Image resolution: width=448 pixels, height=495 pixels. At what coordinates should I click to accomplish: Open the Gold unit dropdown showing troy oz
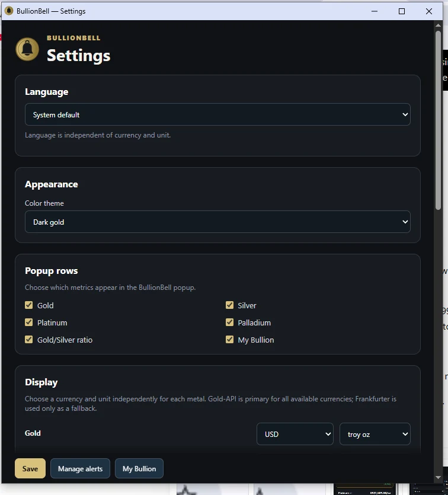tap(375, 434)
